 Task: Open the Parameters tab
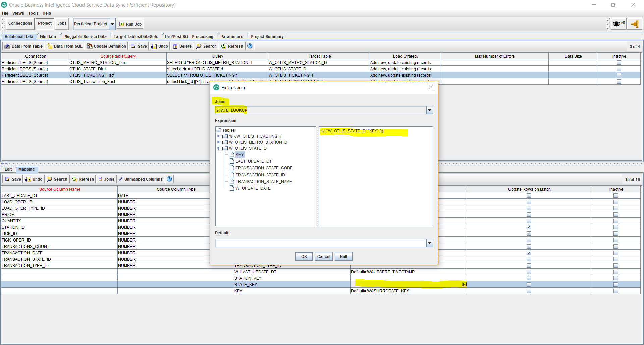point(232,37)
